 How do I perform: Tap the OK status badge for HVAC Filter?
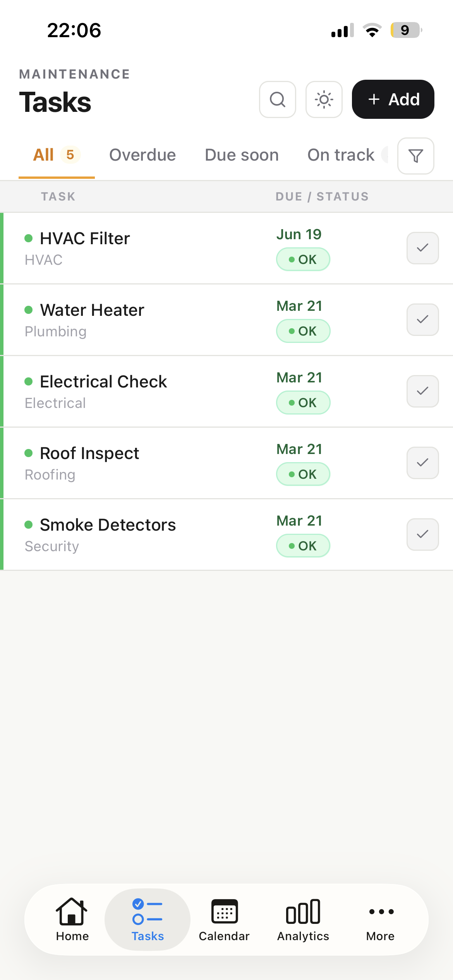tap(303, 259)
